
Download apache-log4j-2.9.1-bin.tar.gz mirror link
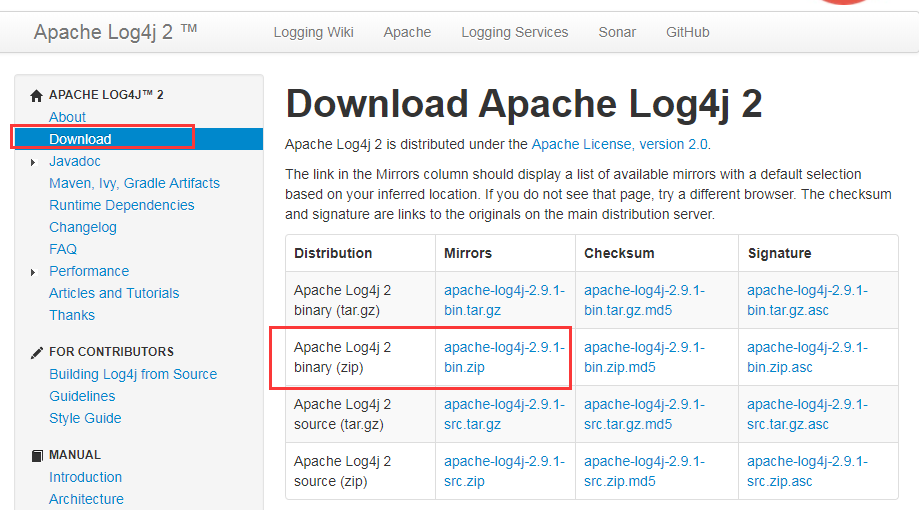pos(504,300)
